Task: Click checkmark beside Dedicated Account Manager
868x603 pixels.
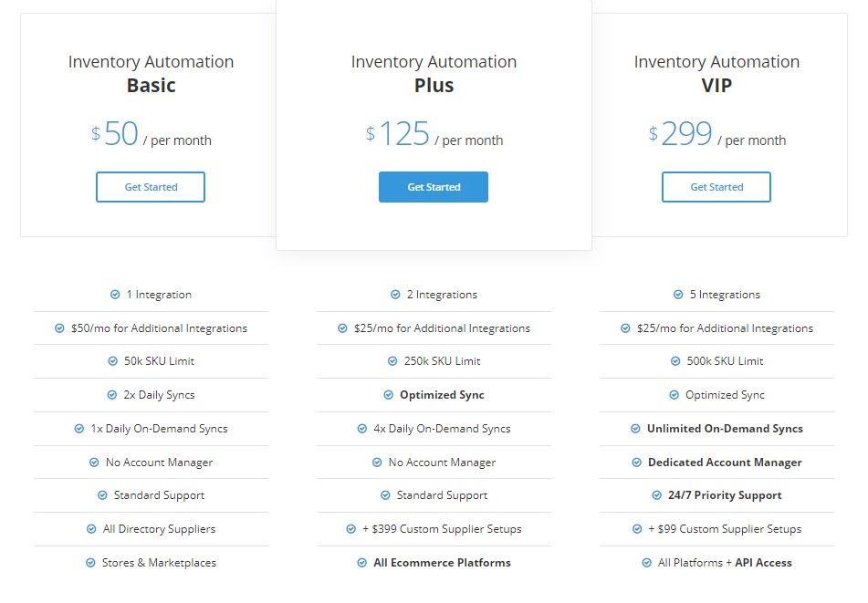Action: (636, 463)
